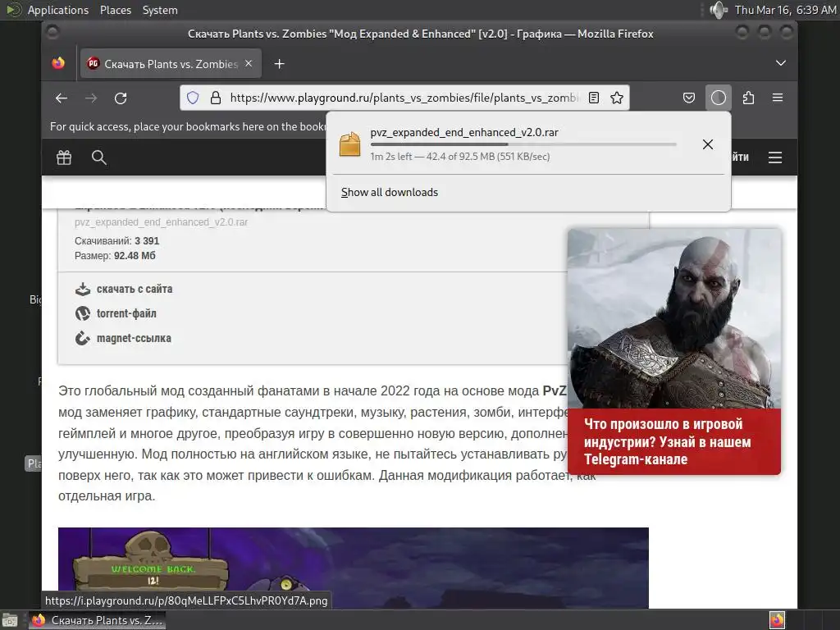
Task: Open the mod screenshot image below text
Action: pos(354,568)
